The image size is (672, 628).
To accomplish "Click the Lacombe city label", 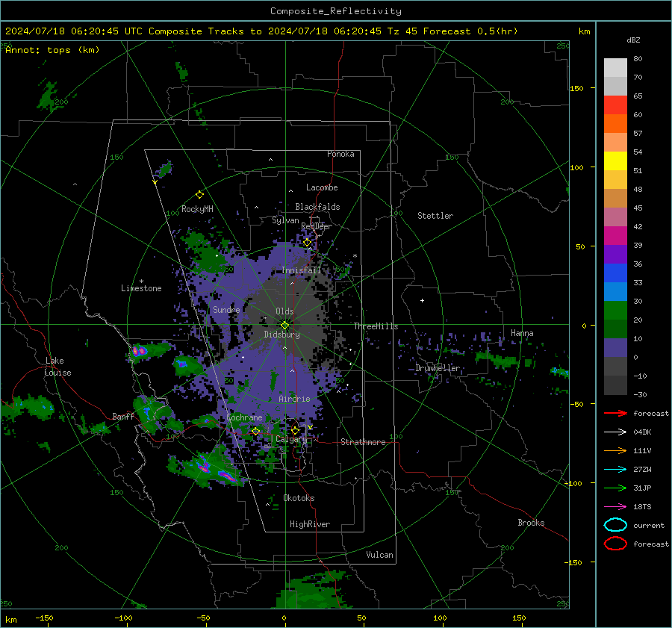I will (x=322, y=187).
